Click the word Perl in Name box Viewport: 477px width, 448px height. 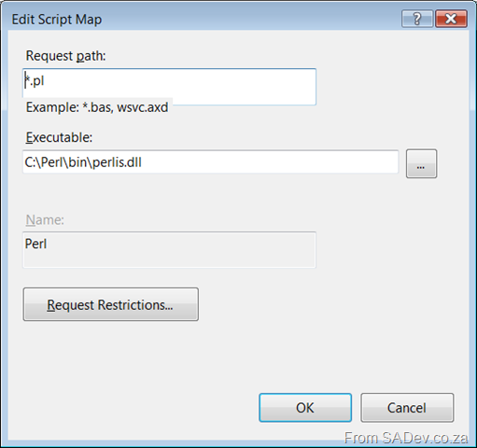coord(35,244)
